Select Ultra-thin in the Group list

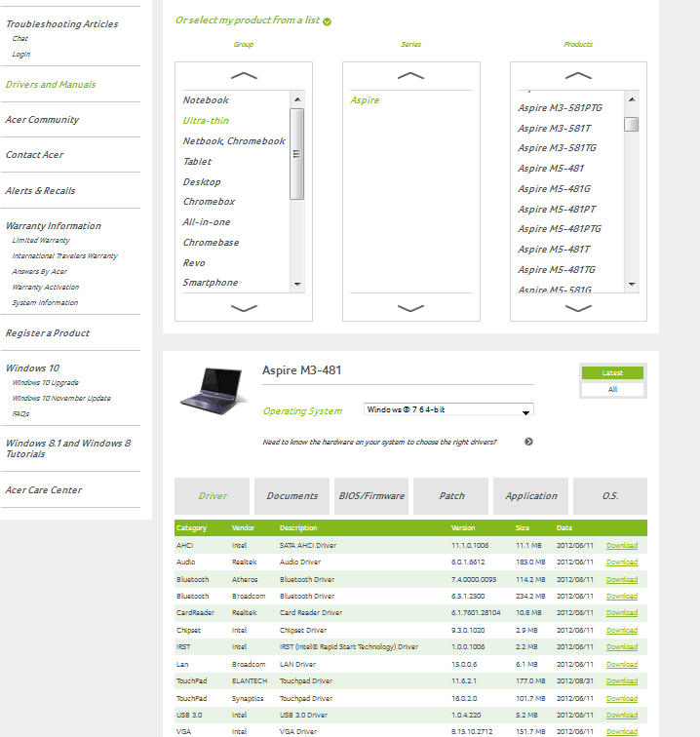tap(206, 120)
